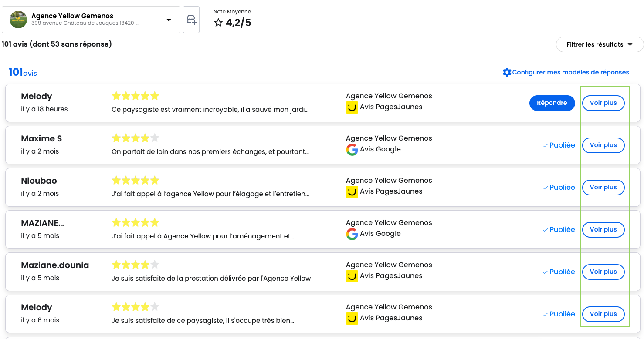Show more of the MAZIANE... Google review
644x339 pixels.
pyautogui.click(x=603, y=230)
